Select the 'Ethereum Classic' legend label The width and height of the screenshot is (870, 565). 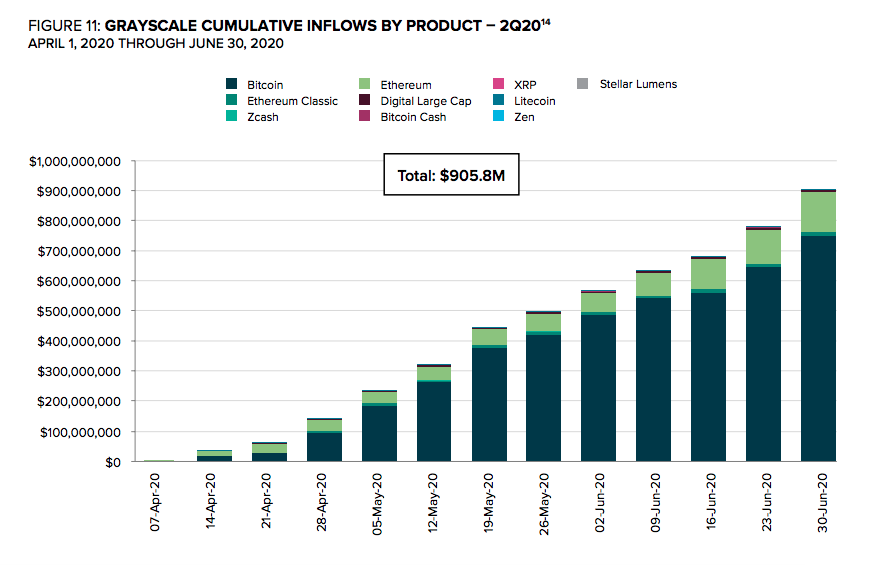[x=292, y=101]
